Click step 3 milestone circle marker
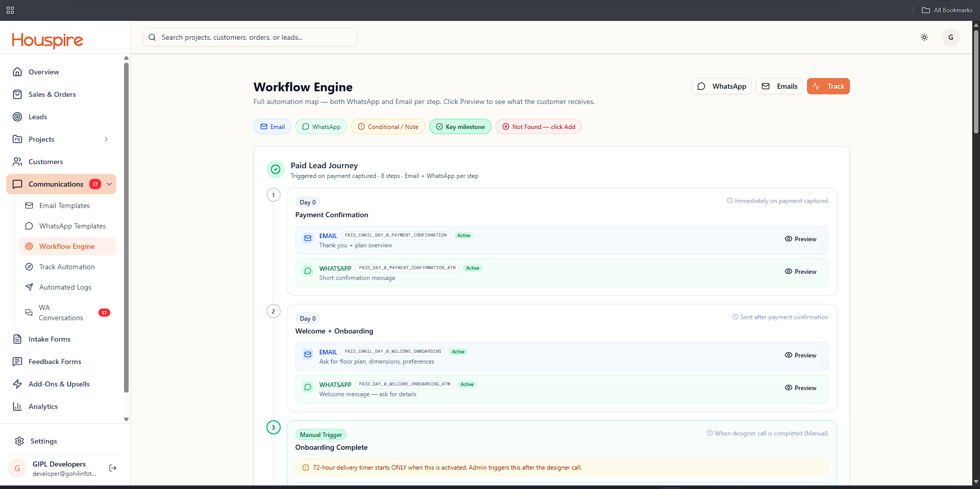 coord(274,427)
